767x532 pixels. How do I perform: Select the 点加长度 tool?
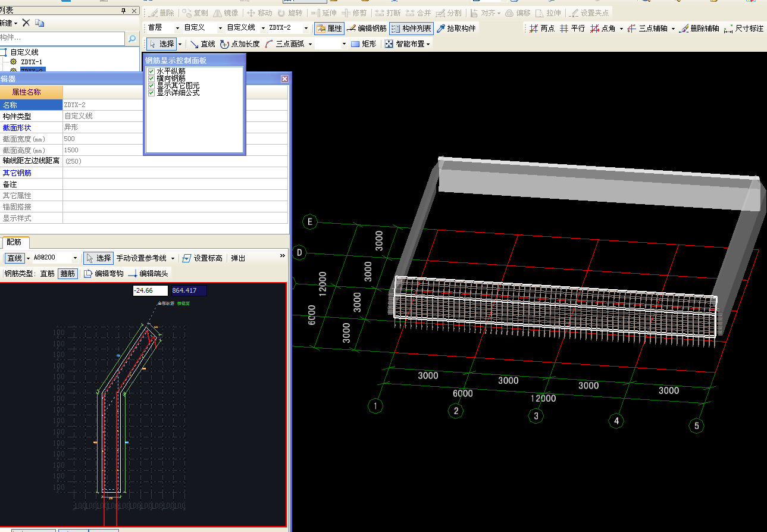[x=240, y=44]
